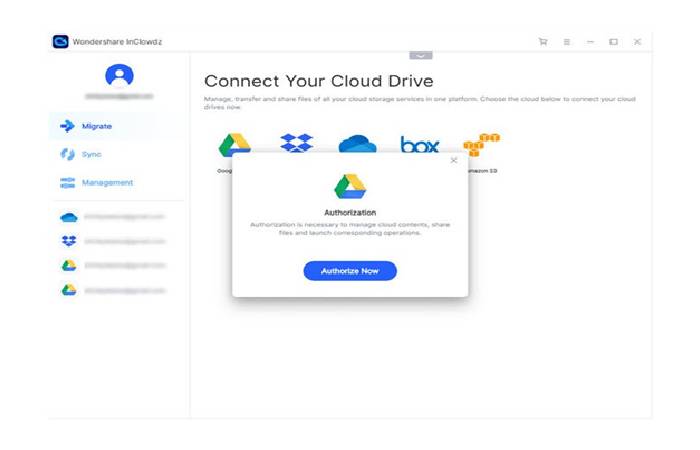Select the Amazon S3 cloud drive icon
This screenshot has height=450, width=700.
coord(481,145)
